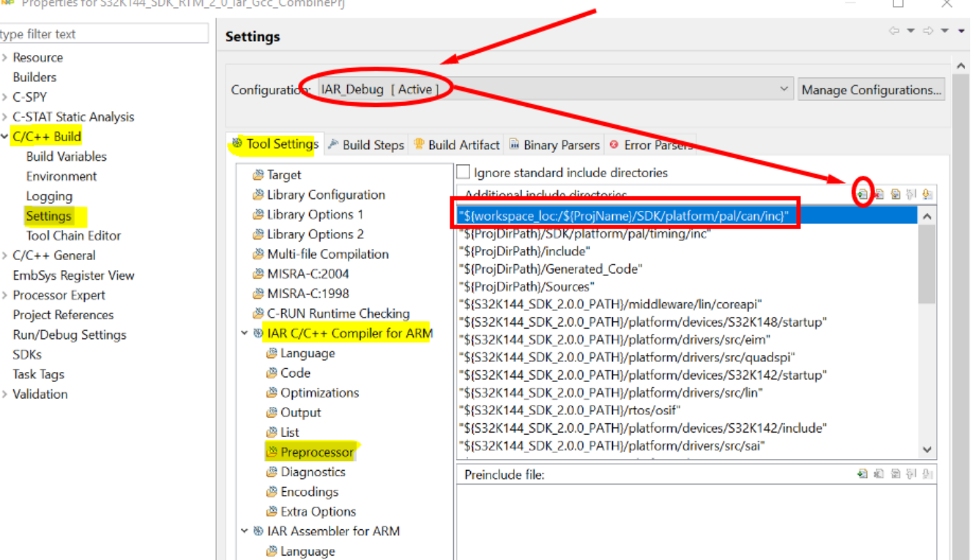Viewport: 971px width, 560px height.
Task: Move the selected include path down
Action: (927, 193)
